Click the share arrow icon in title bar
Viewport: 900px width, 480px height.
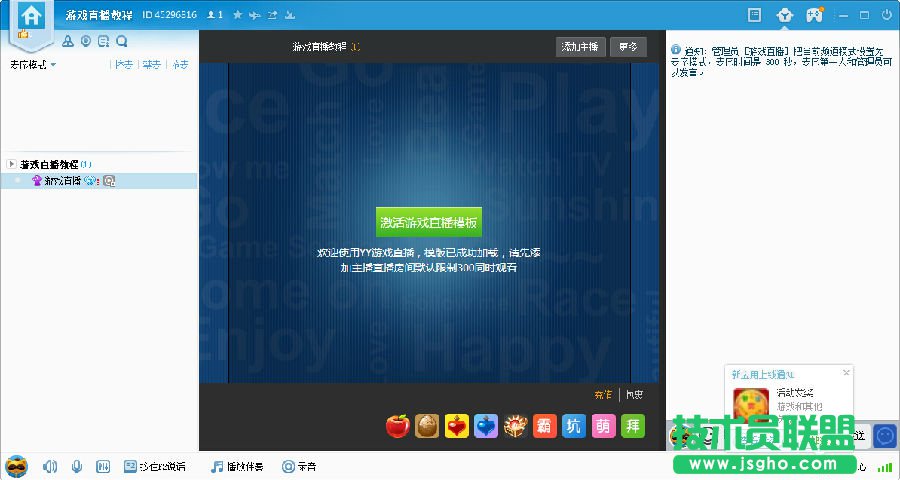tap(273, 15)
